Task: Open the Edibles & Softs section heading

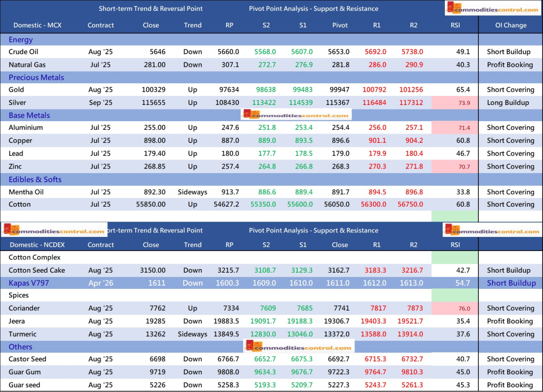Action: pyautogui.click(x=35, y=179)
